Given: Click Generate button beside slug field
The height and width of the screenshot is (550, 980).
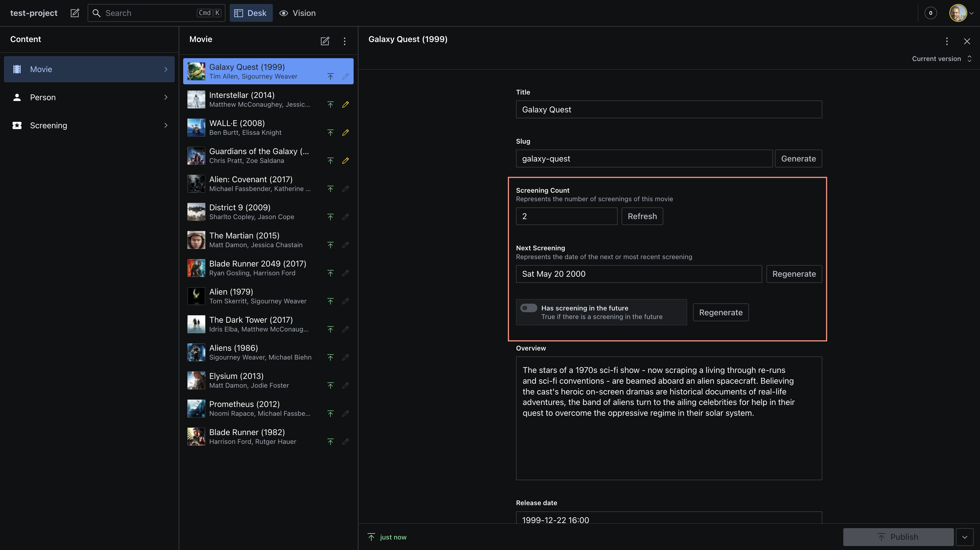Looking at the screenshot, I should 798,159.
